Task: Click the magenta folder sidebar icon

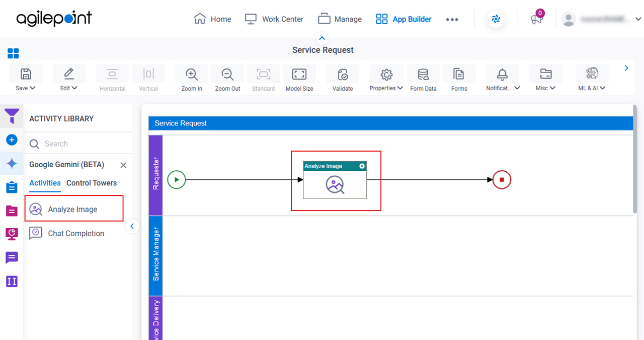Action: pos(12,211)
